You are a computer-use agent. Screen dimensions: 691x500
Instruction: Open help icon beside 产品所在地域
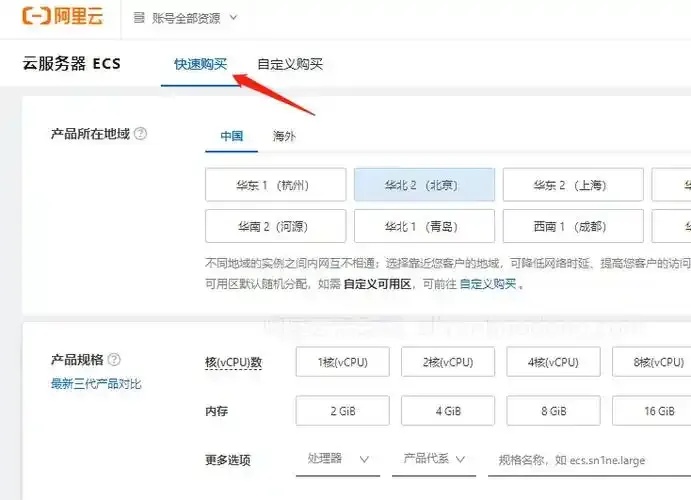pyautogui.click(x=140, y=133)
